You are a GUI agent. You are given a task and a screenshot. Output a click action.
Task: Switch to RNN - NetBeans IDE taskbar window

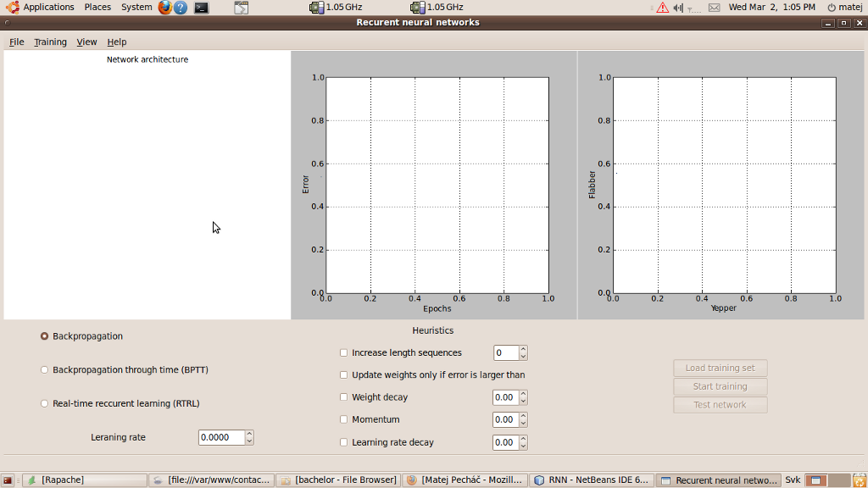tap(592, 480)
